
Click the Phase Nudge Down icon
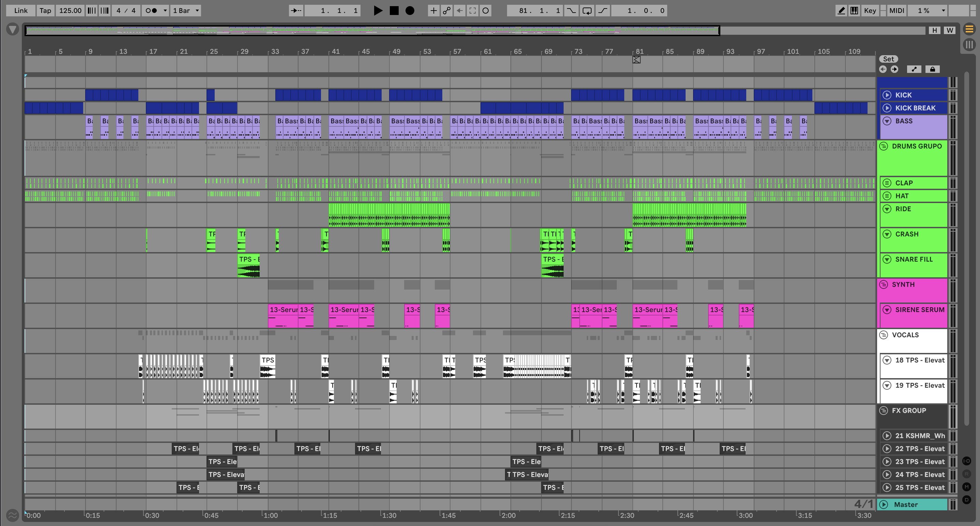(92, 11)
